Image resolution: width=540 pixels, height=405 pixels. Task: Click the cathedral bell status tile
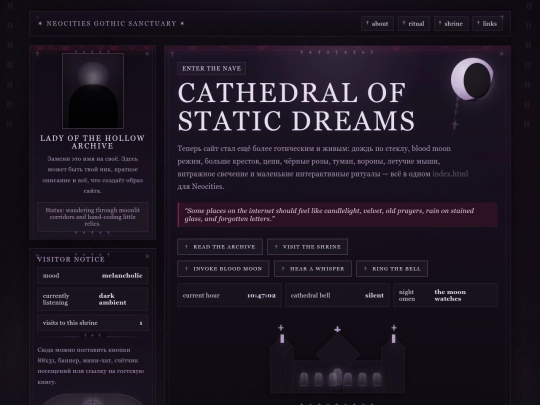pyautogui.click(x=337, y=295)
